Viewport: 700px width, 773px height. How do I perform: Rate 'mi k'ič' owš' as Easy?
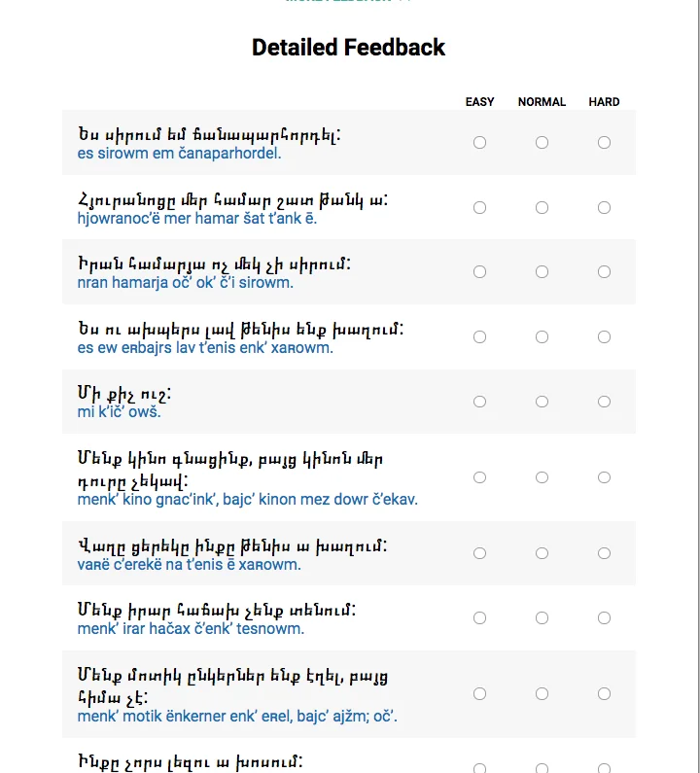[479, 402]
